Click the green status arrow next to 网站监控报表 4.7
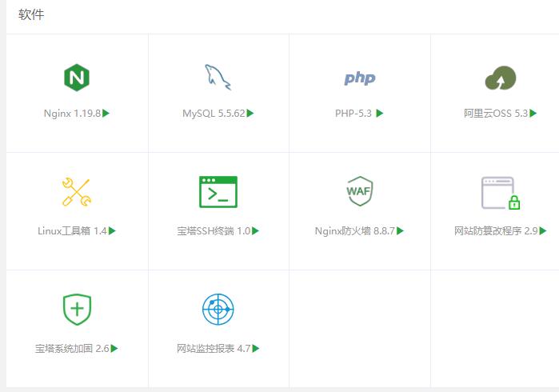 click(x=256, y=349)
